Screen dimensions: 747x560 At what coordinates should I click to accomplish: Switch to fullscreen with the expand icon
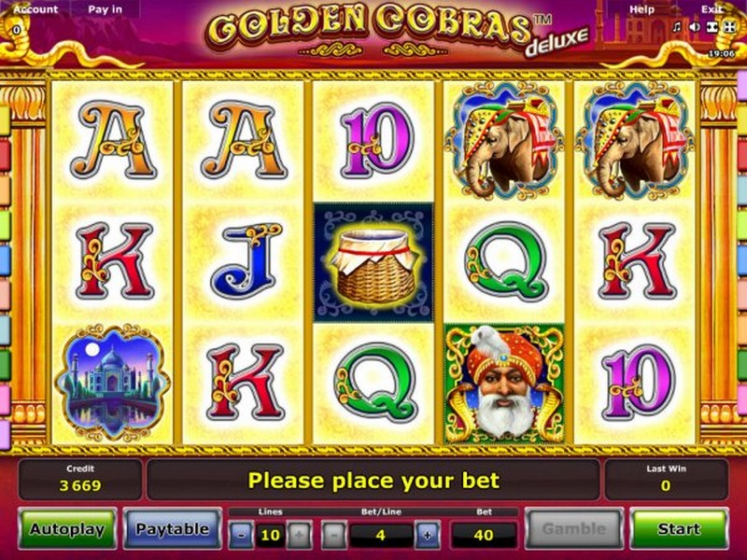click(729, 27)
